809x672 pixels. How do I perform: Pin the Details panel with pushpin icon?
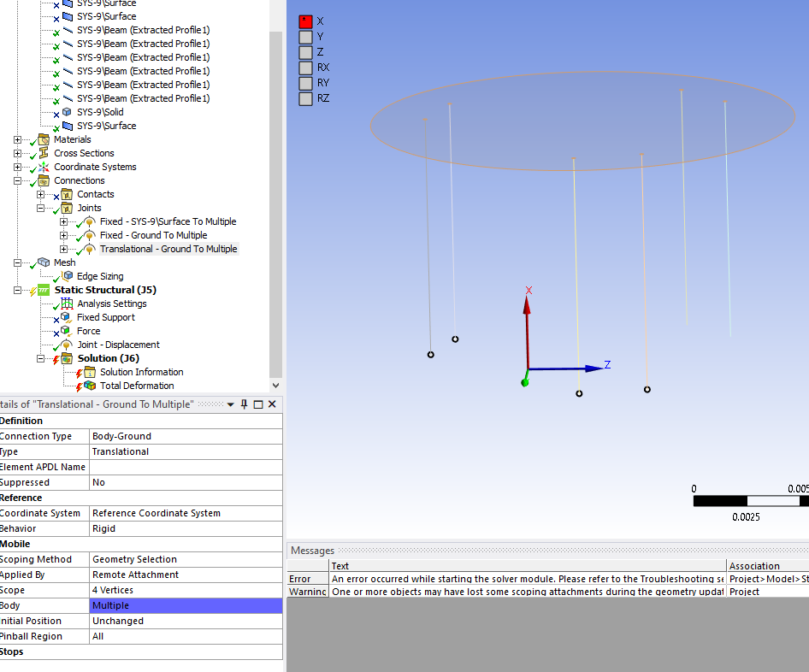coord(244,404)
